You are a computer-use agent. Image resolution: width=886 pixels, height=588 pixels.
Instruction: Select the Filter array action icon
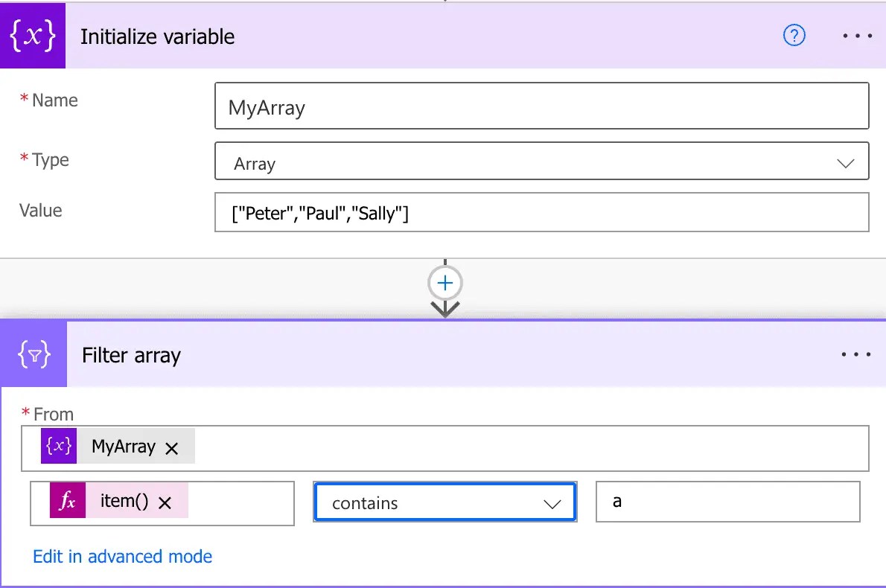pos(33,354)
